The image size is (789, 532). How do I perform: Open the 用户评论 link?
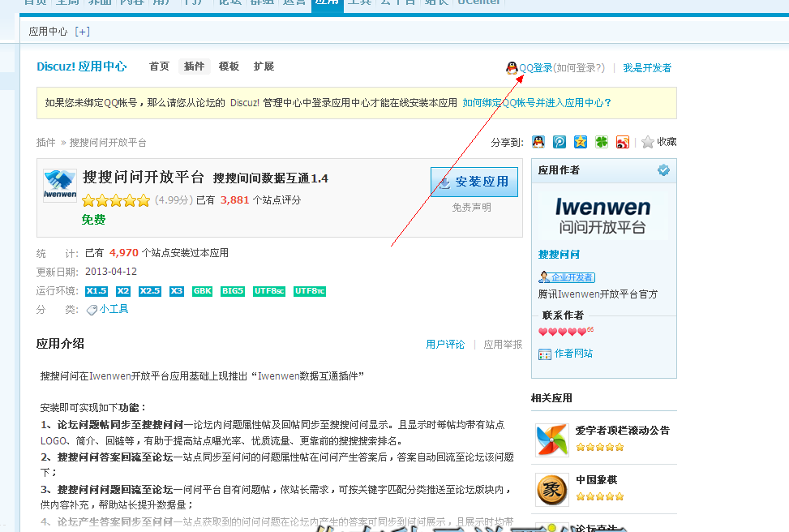pos(445,345)
